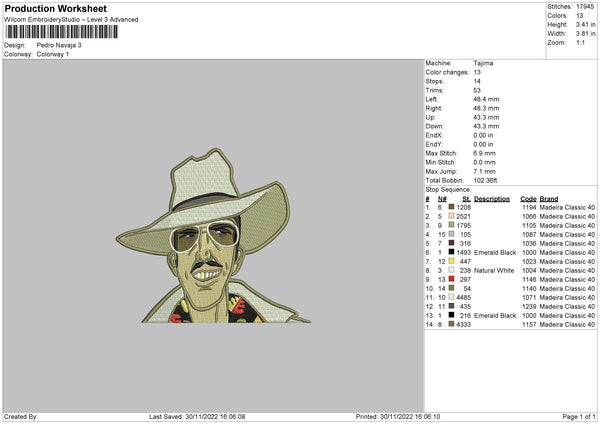Click the 'Page 1 of 1' footer text
Screen dimensions: 600x424
point(579,417)
